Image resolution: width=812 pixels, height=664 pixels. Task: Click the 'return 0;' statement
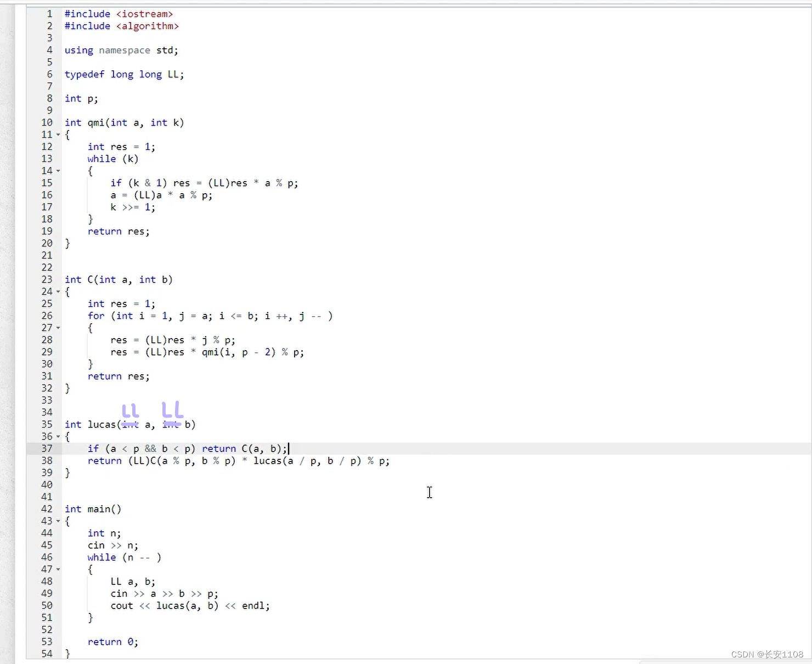[x=113, y=642]
